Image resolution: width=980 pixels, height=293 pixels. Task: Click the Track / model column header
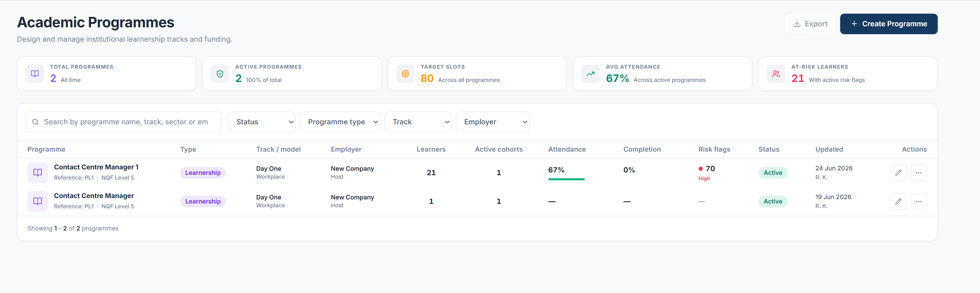pos(278,149)
